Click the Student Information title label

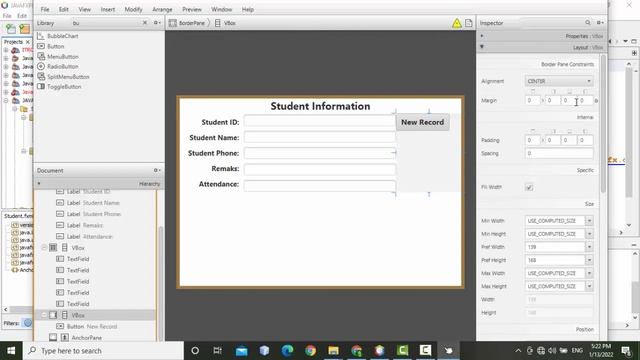pyautogui.click(x=320, y=106)
